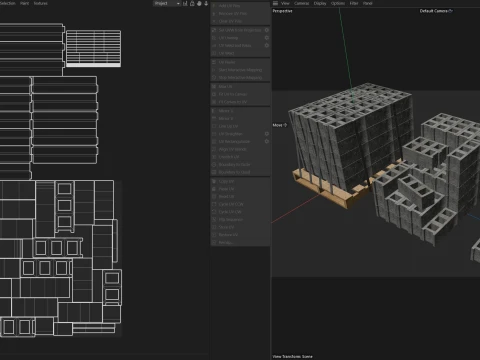Open options gear for UV Unwrap
Image resolution: width=480 pixels, height=360 pixels.
(267, 38)
